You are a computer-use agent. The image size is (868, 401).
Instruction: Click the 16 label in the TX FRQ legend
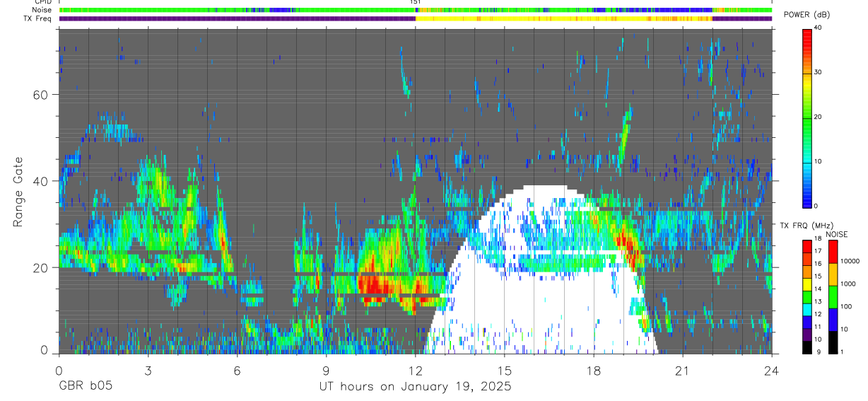[819, 264]
